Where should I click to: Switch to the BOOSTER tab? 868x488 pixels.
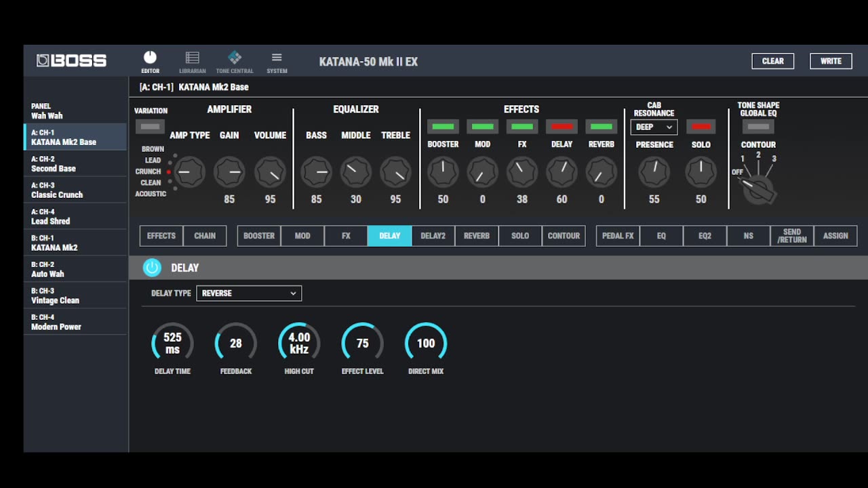pos(259,236)
